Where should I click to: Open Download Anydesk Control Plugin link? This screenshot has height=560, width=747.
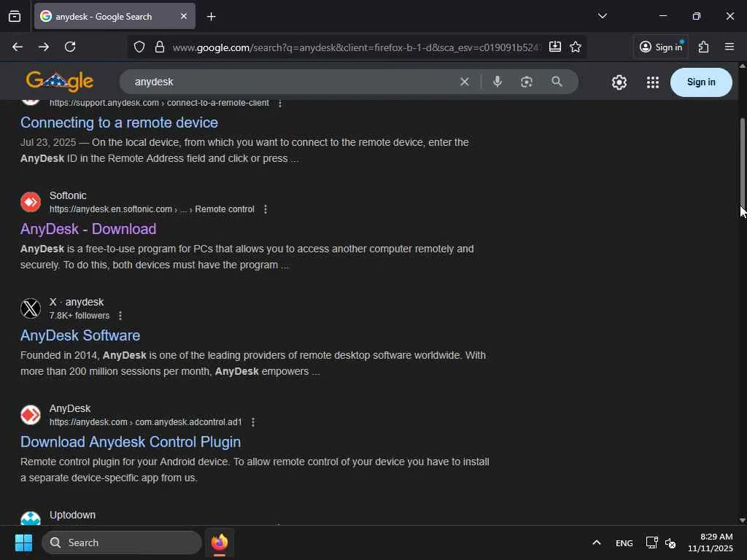click(x=131, y=442)
